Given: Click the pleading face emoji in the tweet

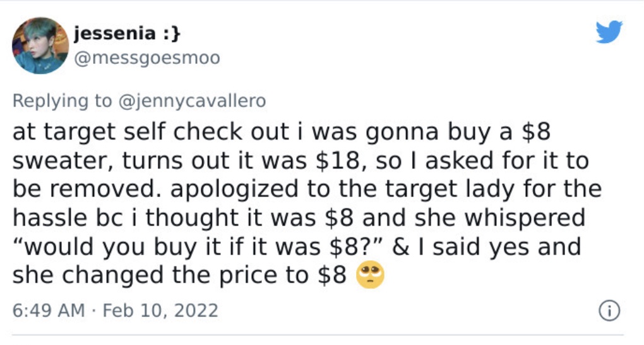Looking at the screenshot, I should [x=370, y=275].
